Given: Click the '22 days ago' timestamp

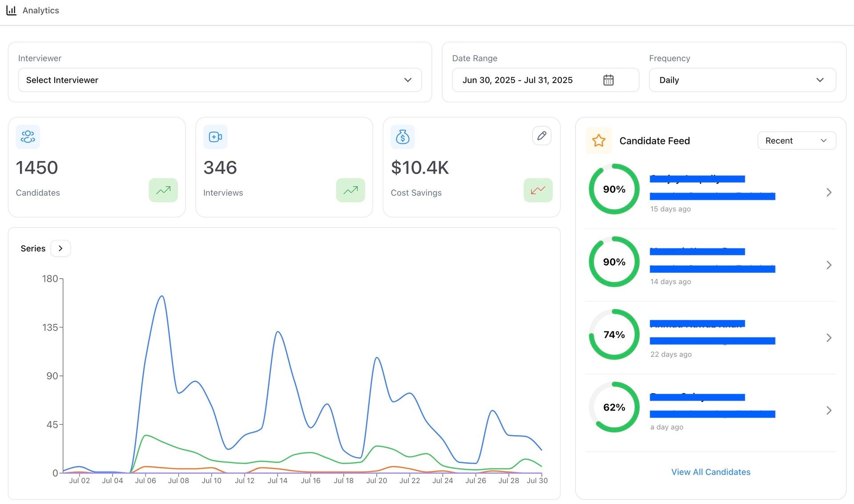Looking at the screenshot, I should click(671, 354).
